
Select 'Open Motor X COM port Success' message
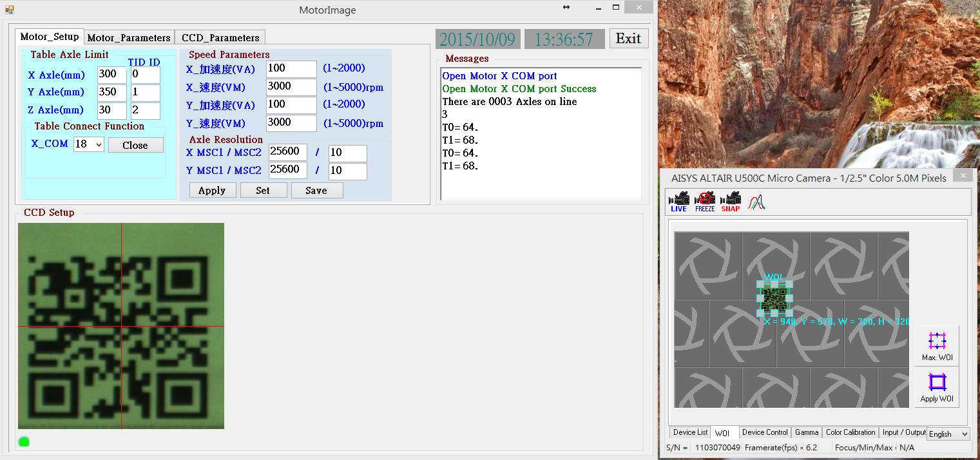[x=519, y=89]
